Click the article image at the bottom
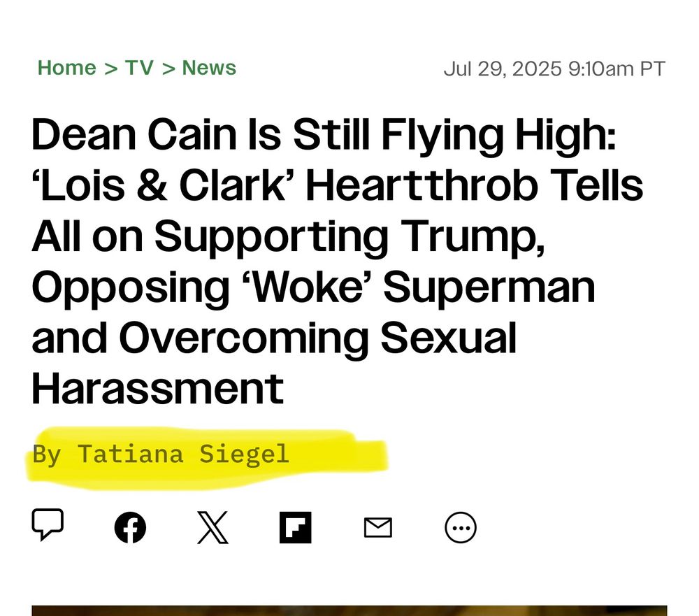The height and width of the screenshot is (616, 699). [349, 610]
